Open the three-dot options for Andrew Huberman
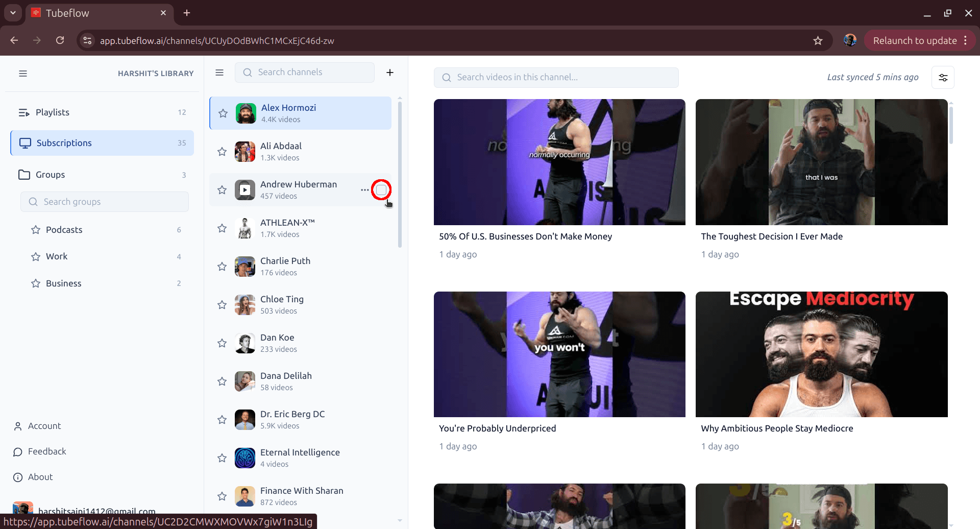Viewport: 980px width, 529px height. tap(364, 189)
